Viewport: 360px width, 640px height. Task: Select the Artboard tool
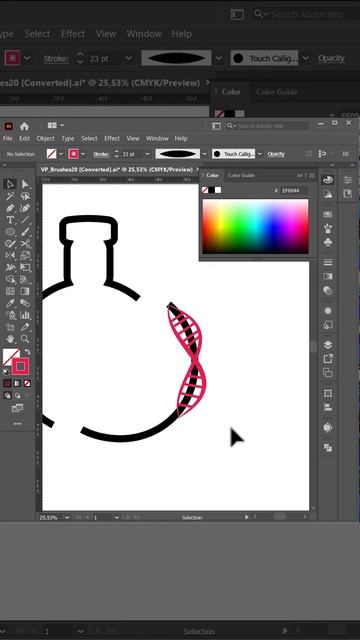click(10, 327)
